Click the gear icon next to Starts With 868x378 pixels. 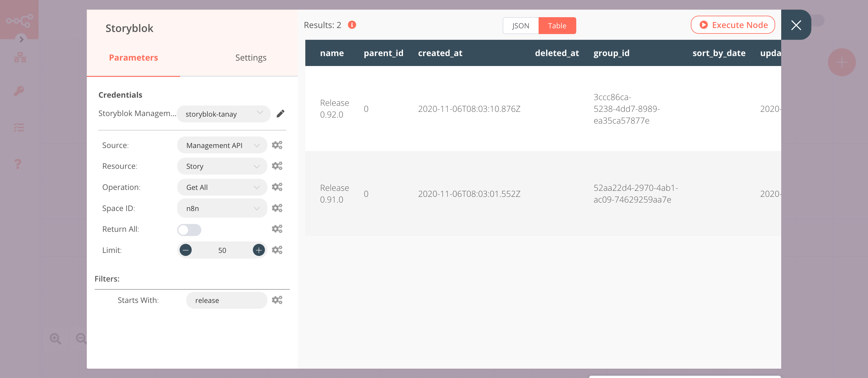(x=277, y=300)
